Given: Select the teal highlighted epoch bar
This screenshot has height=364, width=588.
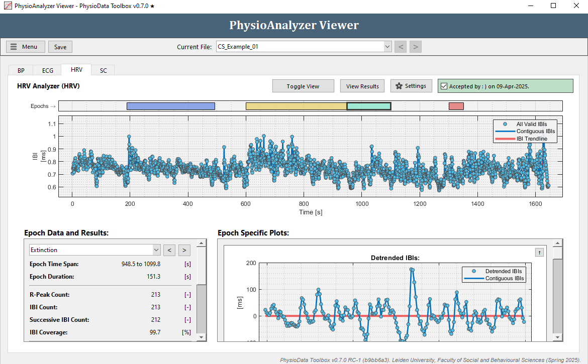Looking at the screenshot, I should click(369, 106).
